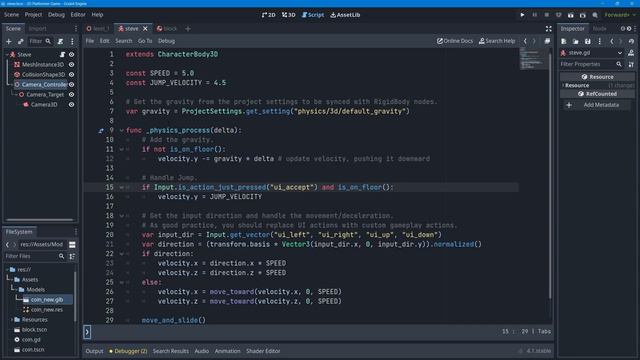Image resolution: width=640 pixels, height=360 pixels.
Task: Open the Scene menu
Action: [x=11, y=15]
